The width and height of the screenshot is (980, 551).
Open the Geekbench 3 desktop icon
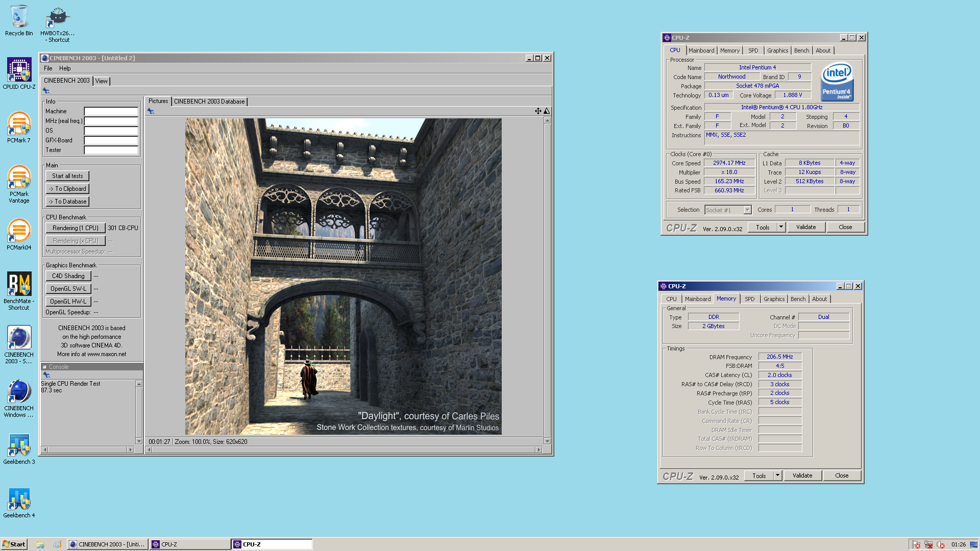coord(19,449)
